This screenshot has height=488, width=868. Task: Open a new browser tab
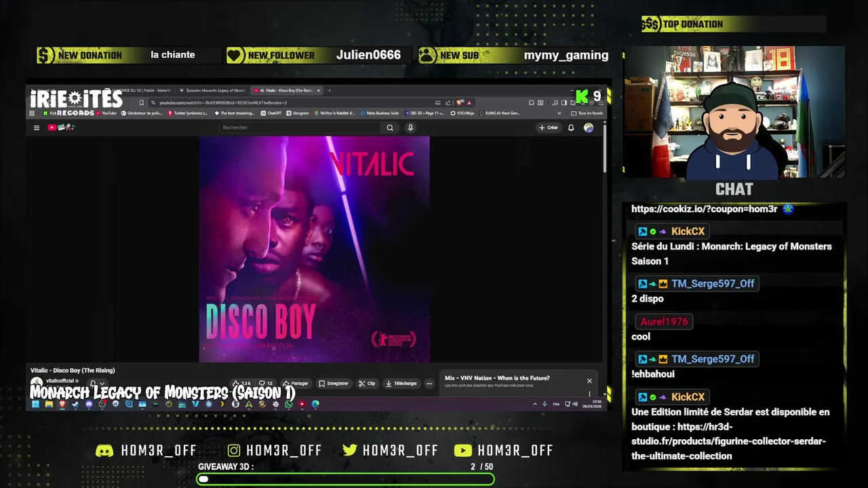click(329, 90)
